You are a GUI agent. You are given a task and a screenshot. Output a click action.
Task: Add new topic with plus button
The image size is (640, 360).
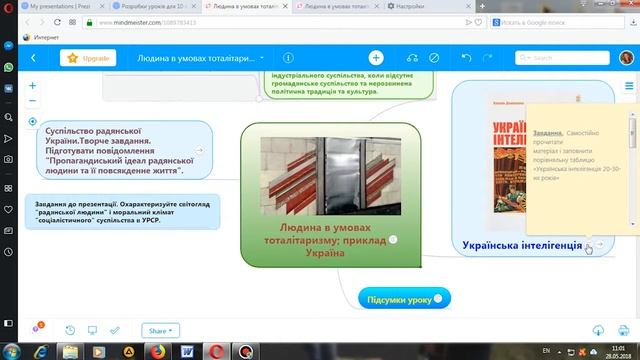(376, 58)
